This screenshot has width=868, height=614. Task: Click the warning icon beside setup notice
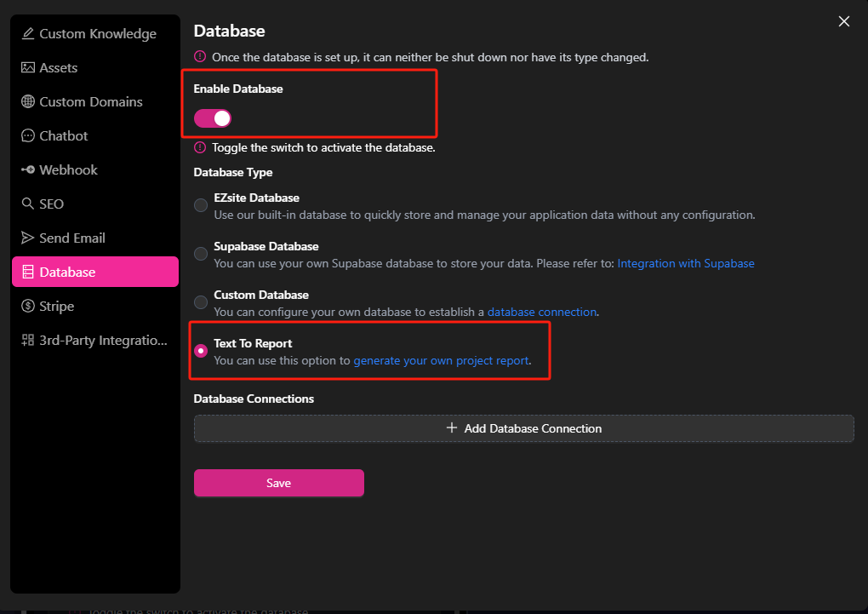200,56
